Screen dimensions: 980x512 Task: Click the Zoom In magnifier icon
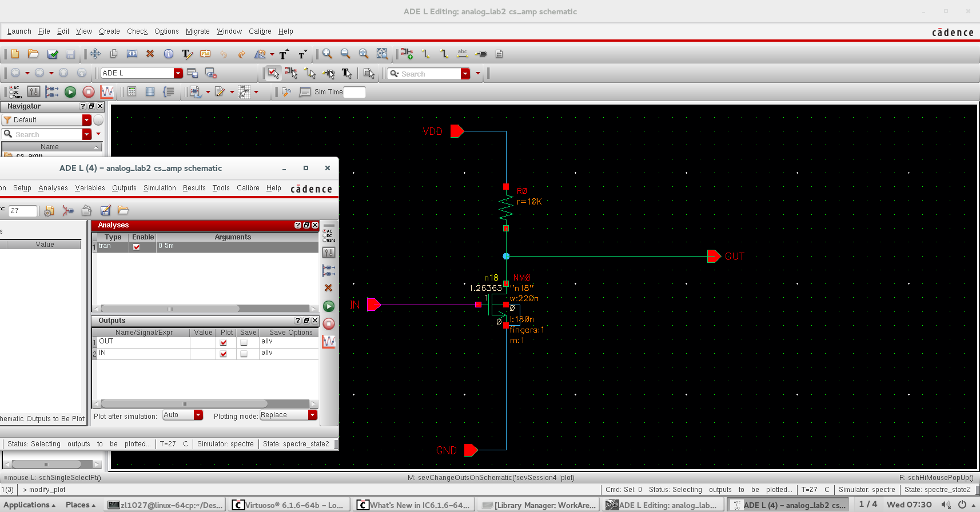327,54
